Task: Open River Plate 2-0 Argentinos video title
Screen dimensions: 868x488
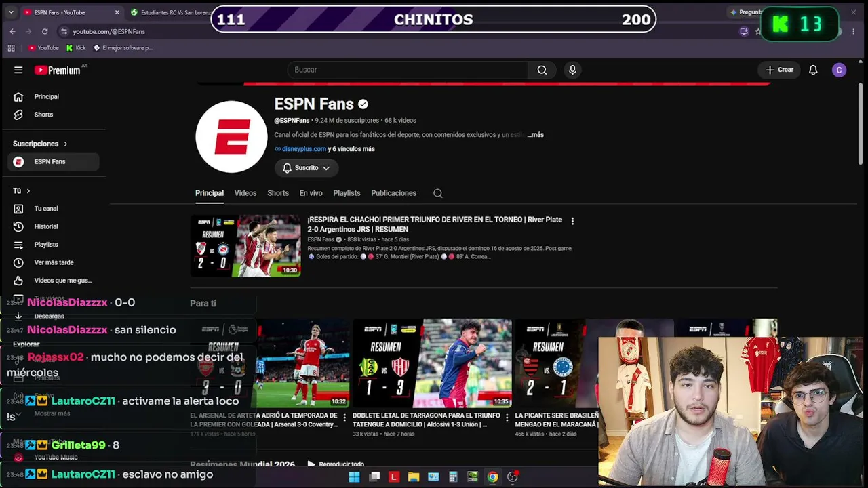Action: pyautogui.click(x=435, y=224)
